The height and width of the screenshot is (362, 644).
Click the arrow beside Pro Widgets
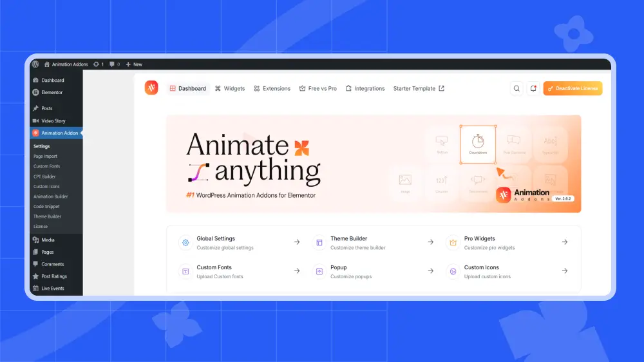tap(565, 242)
